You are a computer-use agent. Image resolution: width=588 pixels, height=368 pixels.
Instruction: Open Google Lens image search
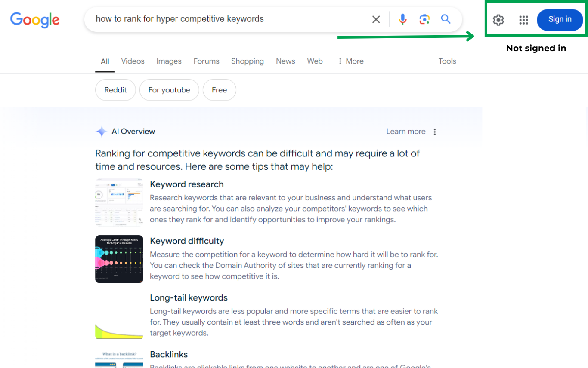coord(424,19)
